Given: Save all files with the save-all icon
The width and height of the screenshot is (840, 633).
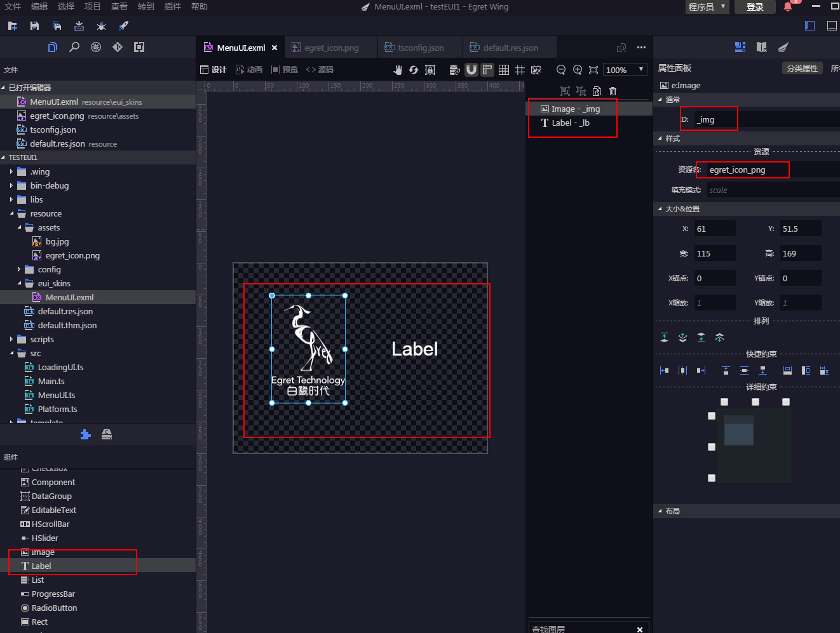Looking at the screenshot, I should tap(57, 26).
